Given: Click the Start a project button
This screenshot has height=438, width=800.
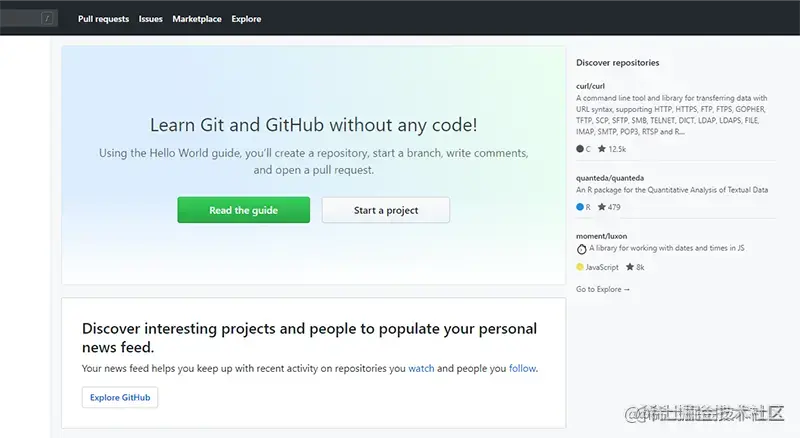Looking at the screenshot, I should point(386,210).
